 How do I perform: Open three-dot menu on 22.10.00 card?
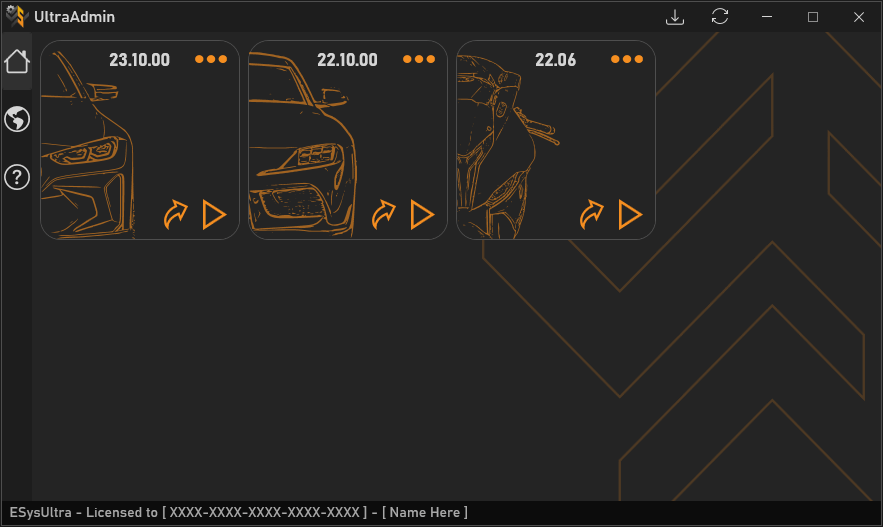tap(419, 59)
